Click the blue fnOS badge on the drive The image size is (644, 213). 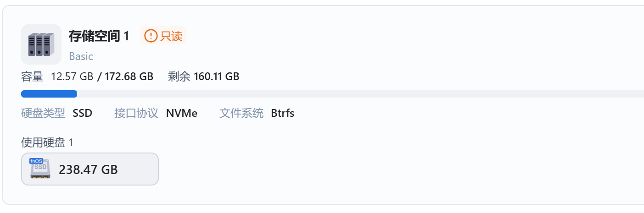pos(36,161)
